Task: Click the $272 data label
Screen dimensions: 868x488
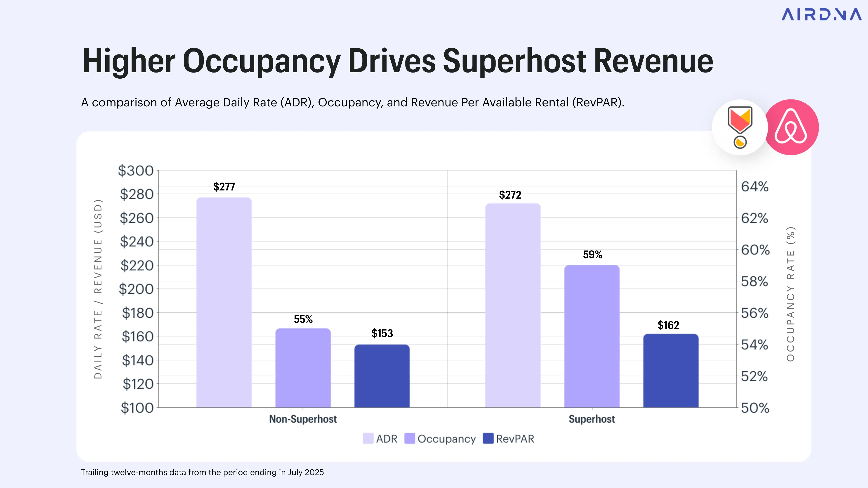Action: click(x=510, y=195)
